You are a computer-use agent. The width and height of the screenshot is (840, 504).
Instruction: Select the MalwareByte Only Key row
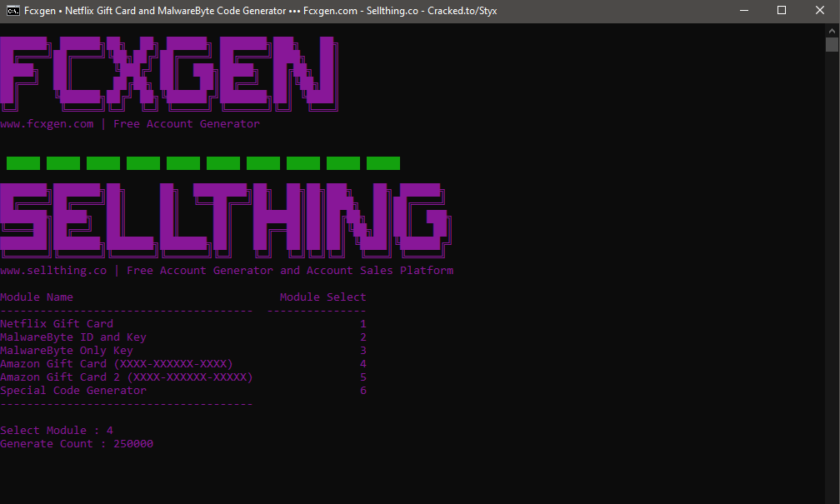pyautogui.click(x=183, y=350)
